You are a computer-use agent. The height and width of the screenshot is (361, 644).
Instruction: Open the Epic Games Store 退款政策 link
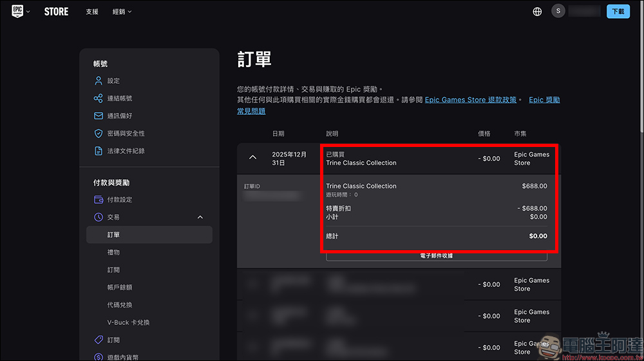tap(470, 100)
